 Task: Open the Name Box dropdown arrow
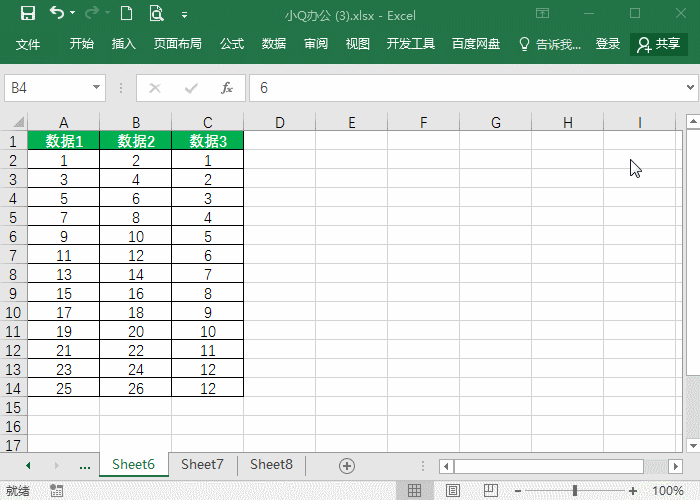tap(96, 88)
